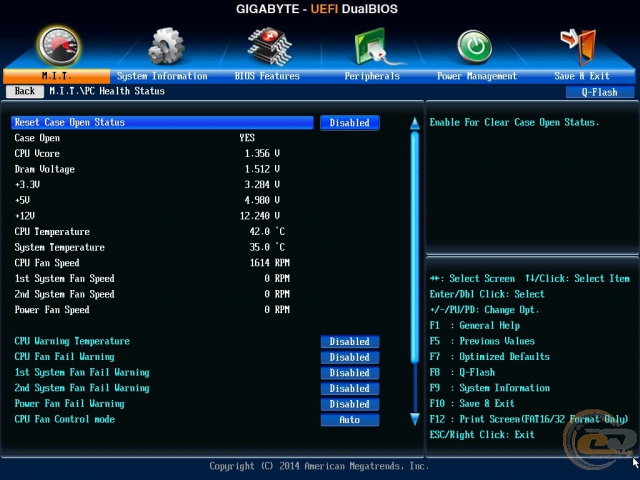Viewport: 640px width, 480px height.
Task: Change 1st System Fan Fail Warning value
Action: tap(350, 373)
